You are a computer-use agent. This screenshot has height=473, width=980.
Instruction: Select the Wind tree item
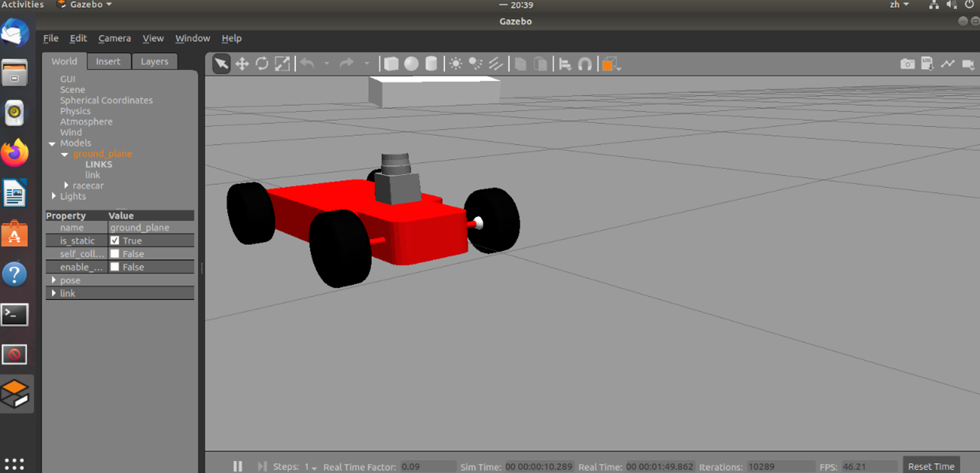71,132
